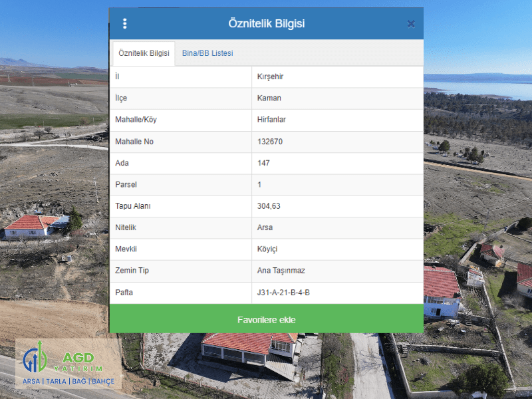The width and height of the screenshot is (532, 399).
Task: Click the Kaman district value
Action: (x=269, y=98)
